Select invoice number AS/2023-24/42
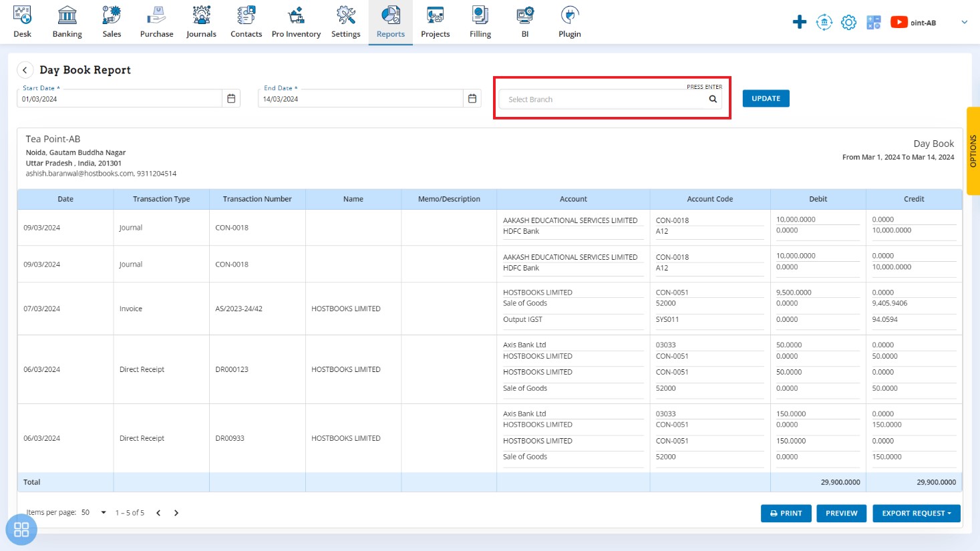Image resolution: width=980 pixels, height=551 pixels. [238, 309]
